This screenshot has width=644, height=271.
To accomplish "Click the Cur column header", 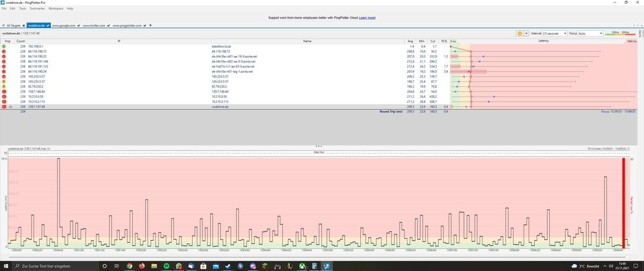I will (x=433, y=41).
